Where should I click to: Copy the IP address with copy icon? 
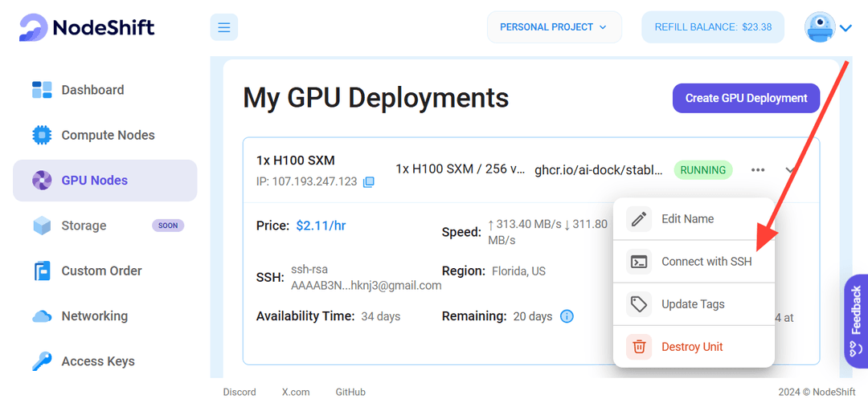pos(369,182)
